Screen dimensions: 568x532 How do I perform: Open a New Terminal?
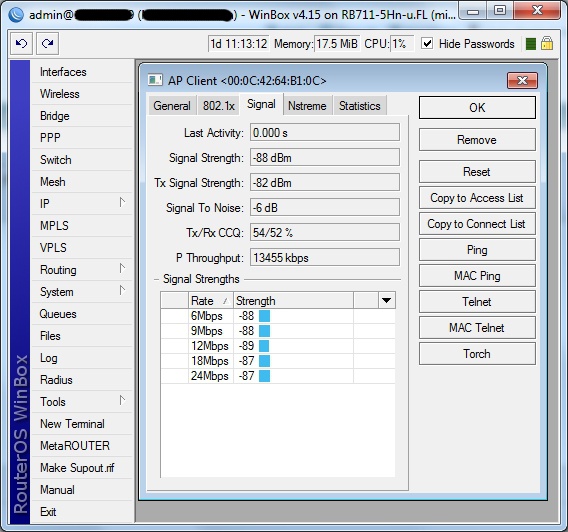(82, 424)
